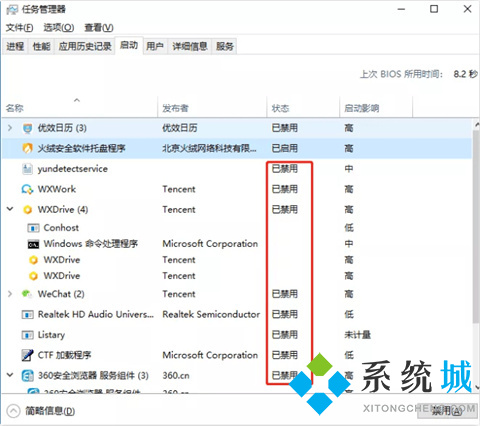Close the Task Manager window
This screenshot has height=426, width=480.
click(467, 9)
